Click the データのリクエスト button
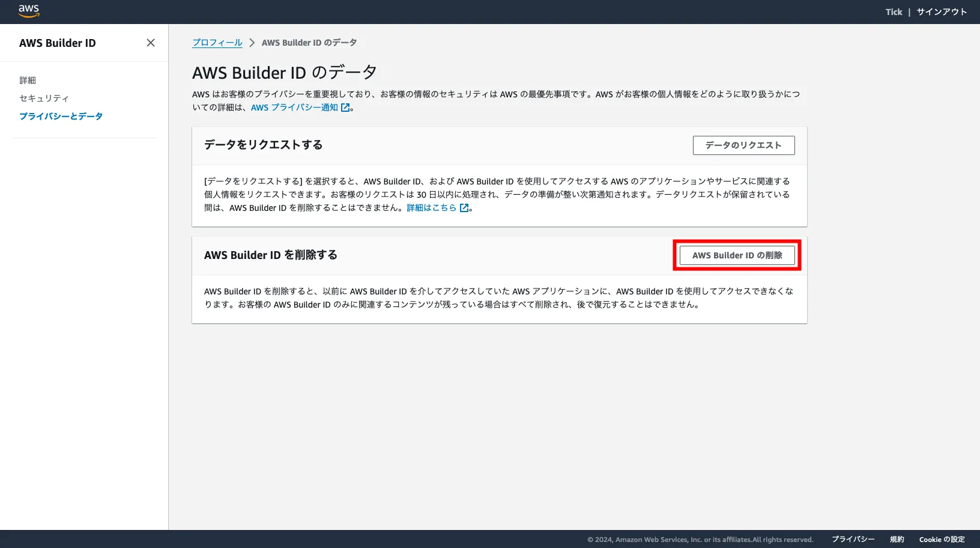This screenshot has width=980, height=548. (x=743, y=145)
